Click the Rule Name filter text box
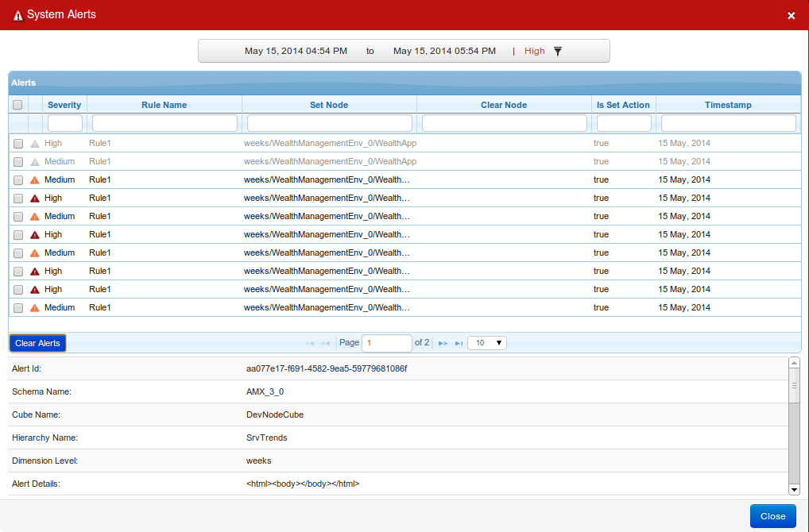 (165, 123)
